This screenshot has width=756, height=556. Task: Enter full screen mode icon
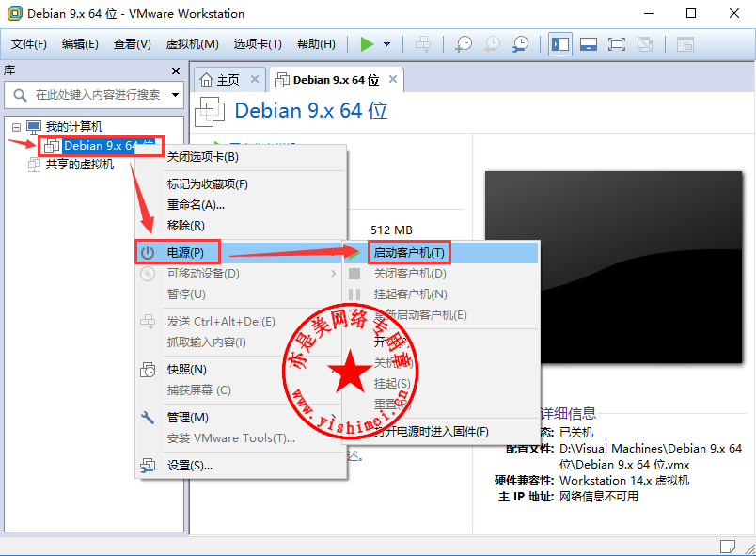[617, 44]
